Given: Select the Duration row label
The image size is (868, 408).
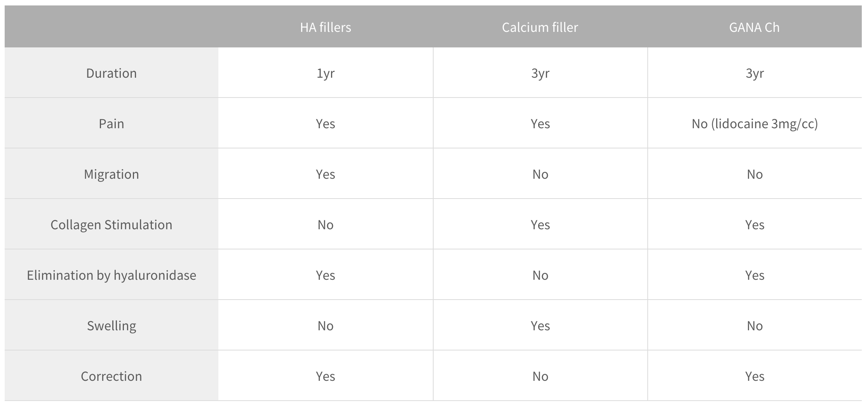Looking at the screenshot, I should tap(112, 73).
